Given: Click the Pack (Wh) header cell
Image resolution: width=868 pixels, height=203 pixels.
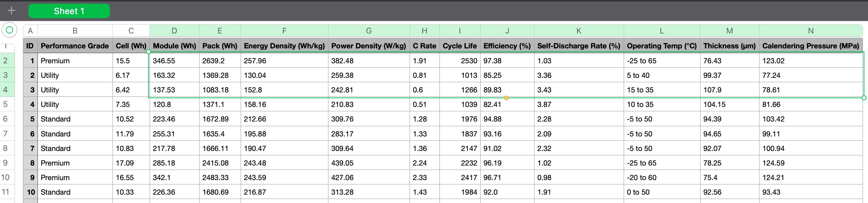Looking at the screenshot, I should tap(220, 46).
